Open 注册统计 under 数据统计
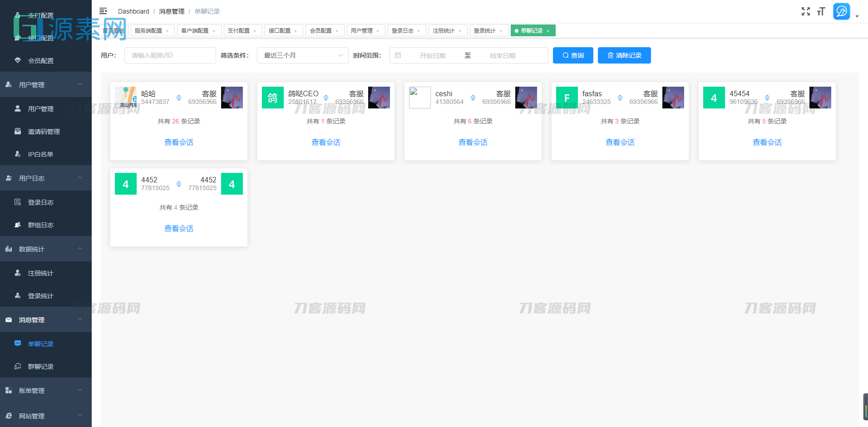Screen dimensions: 868x427 [x=40, y=273]
